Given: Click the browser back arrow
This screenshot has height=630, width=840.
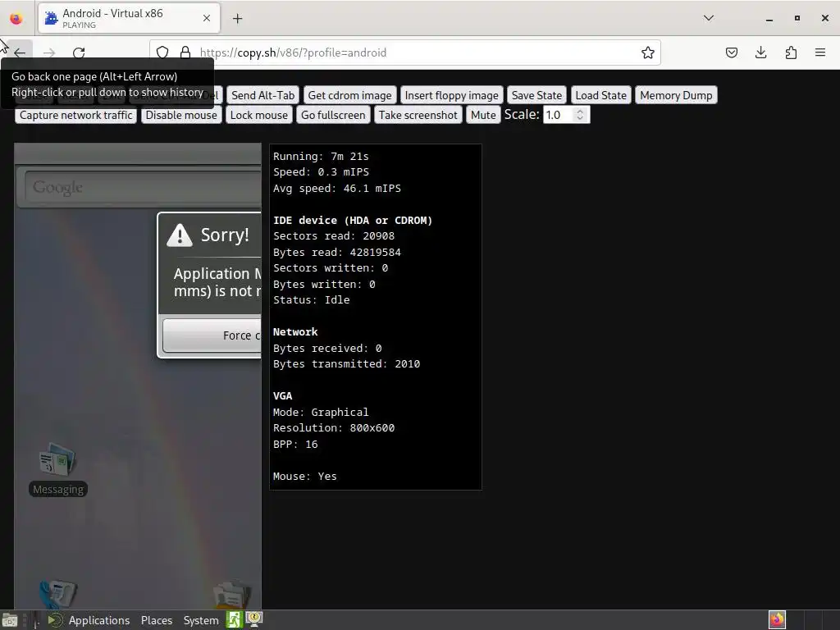Looking at the screenshot, I should click(x=20, y=52).
